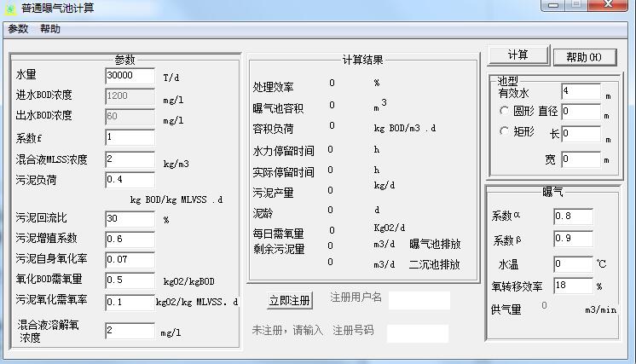Screen dimensions: 636x364
Task: Click the 曝气池容积 result label
Action: point(278,108)
